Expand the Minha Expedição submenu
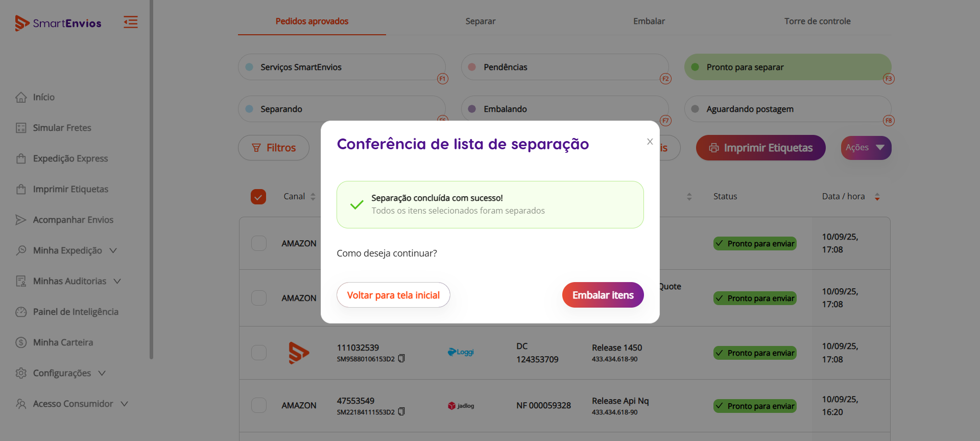Viewport: 980px width, 441px height. click(x=113, y=250)
